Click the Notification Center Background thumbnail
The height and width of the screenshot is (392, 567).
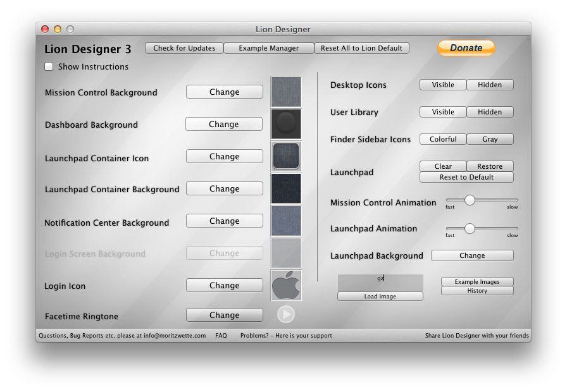point(286,221)
